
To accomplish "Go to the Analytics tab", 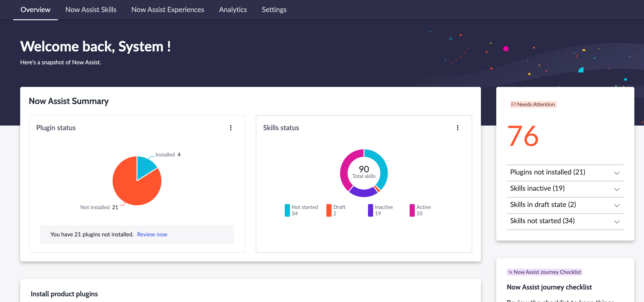I will click(x=233, y=10).
